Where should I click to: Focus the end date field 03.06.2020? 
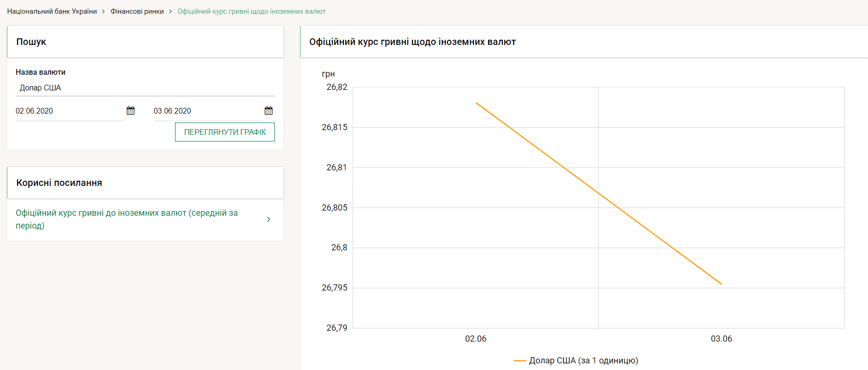208,111
